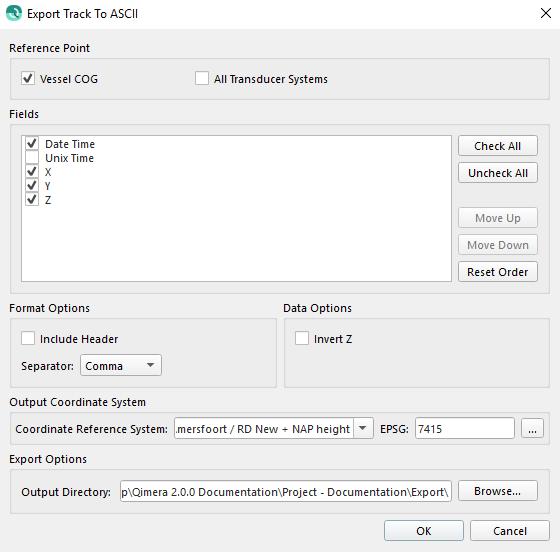The height and width of the screenshot is (552, 560).
Task: Click the Coordinate Reference System text box
Action: coord(264,428)
